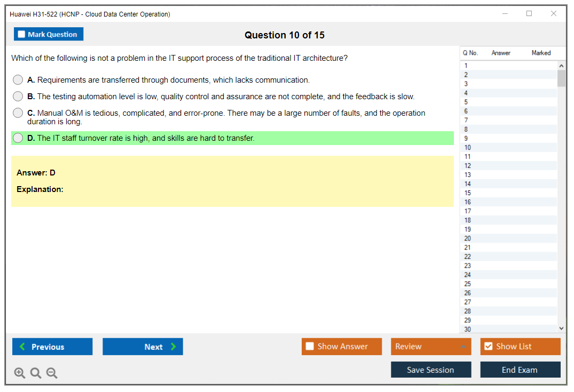
Task: Select question 25 in the list
Action: click(x=468, y=284)
